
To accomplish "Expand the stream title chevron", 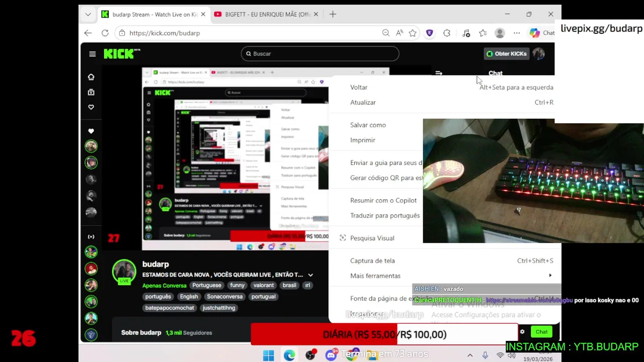I will pyautogui.click(x=310, y=275).
